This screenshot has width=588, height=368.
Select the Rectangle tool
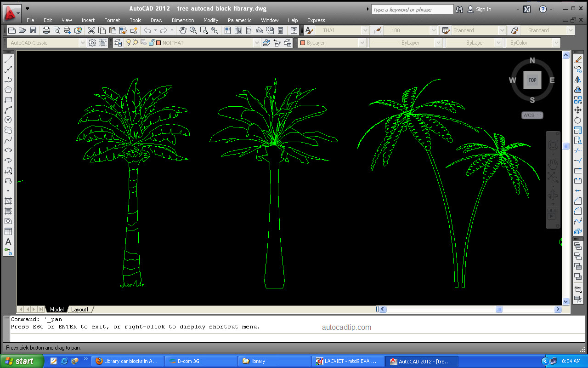pos(8,100)
